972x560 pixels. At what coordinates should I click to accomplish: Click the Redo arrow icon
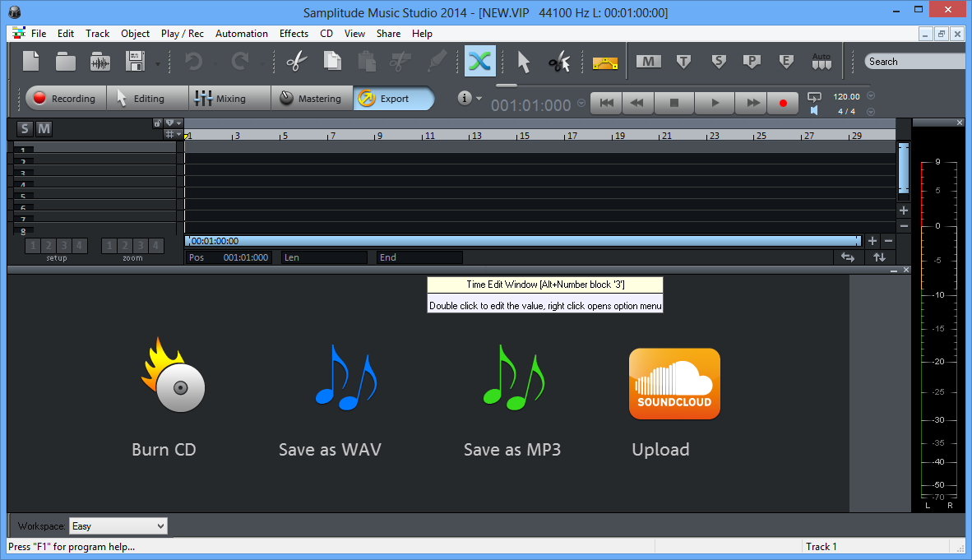point(240,62)
